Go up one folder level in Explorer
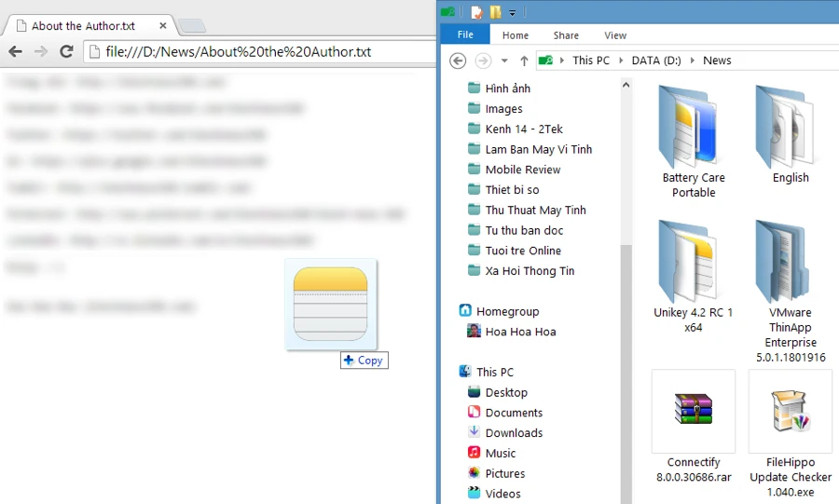Screen dimensions: 839x504 click(x=524, y=61)
